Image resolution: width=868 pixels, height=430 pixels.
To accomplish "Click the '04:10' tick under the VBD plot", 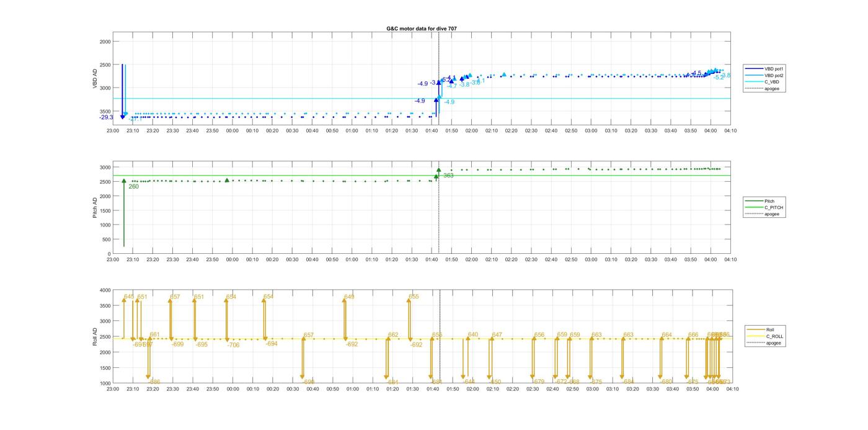I will tap(730, 131).
